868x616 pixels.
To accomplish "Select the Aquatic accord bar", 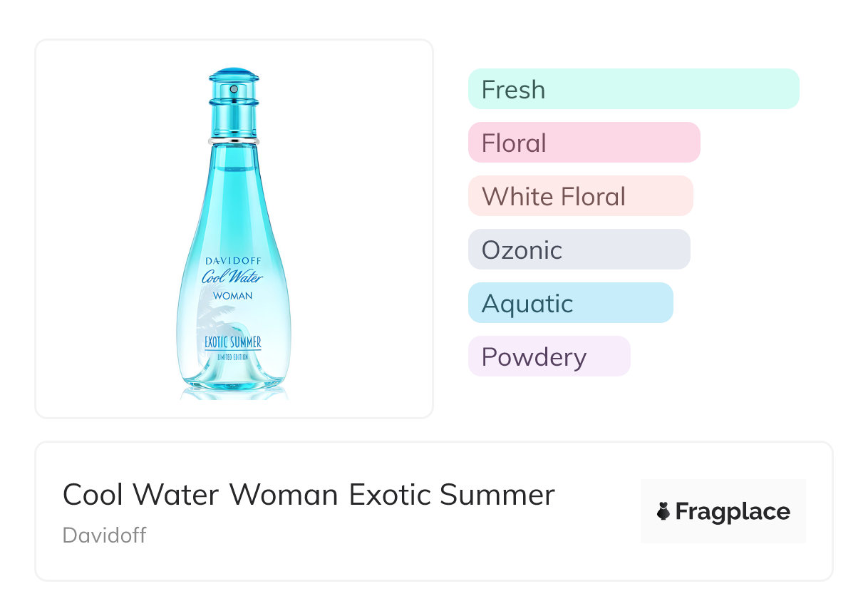I will pos(570,303).
